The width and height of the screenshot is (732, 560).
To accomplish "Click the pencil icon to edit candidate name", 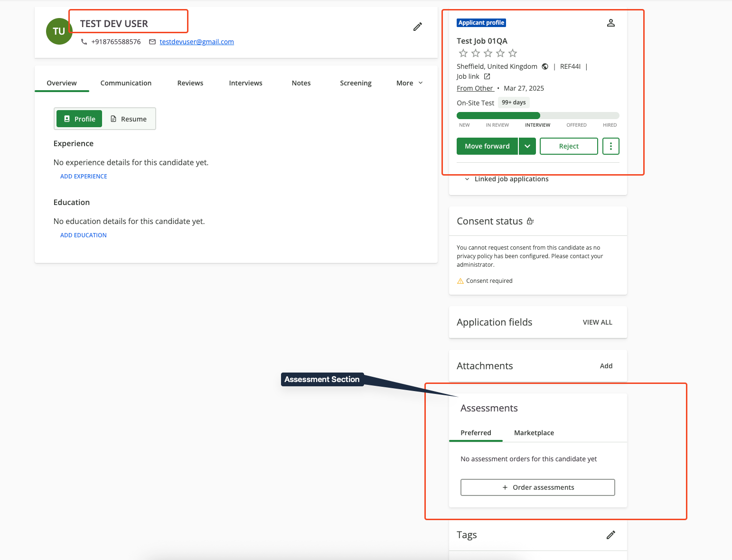I will point(417,27).
